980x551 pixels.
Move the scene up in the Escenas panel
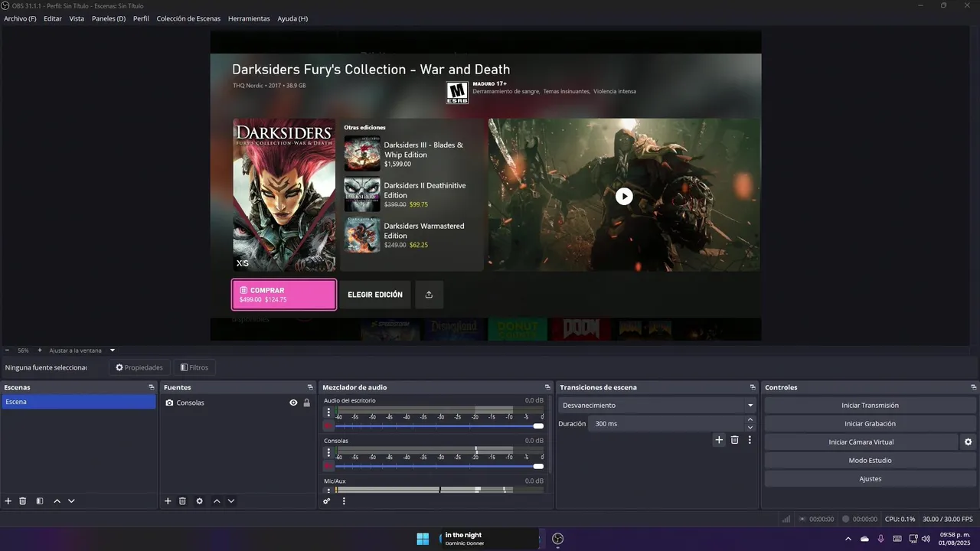click(57, 501)
